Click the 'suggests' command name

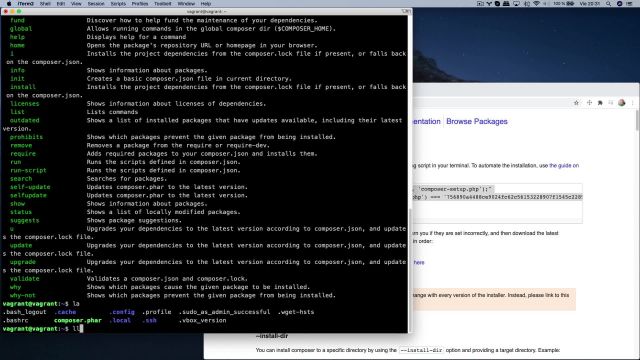coord(24,220)
